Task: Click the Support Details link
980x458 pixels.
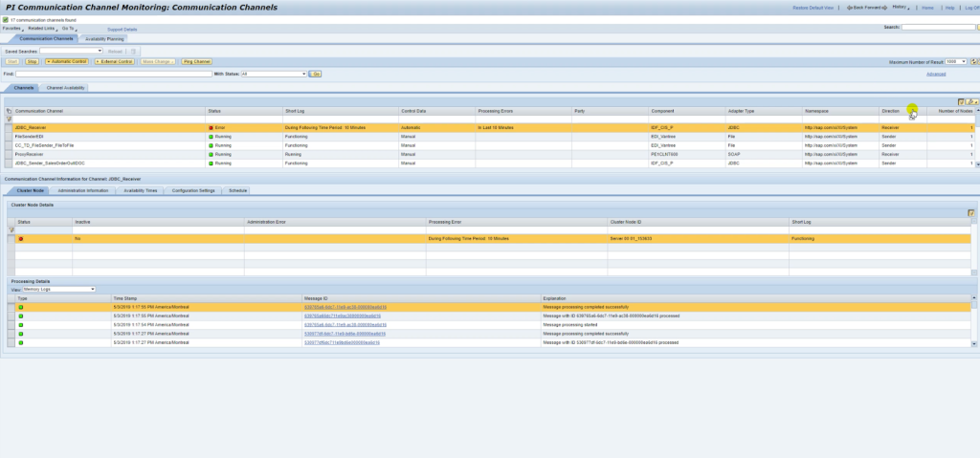Action: (x=122, y=30)
